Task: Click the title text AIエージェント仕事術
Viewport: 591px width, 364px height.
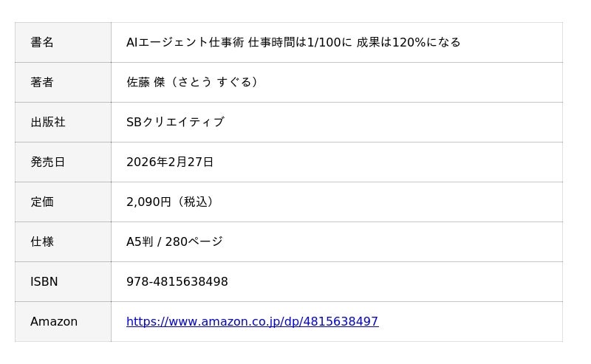Action: [185, 43]
